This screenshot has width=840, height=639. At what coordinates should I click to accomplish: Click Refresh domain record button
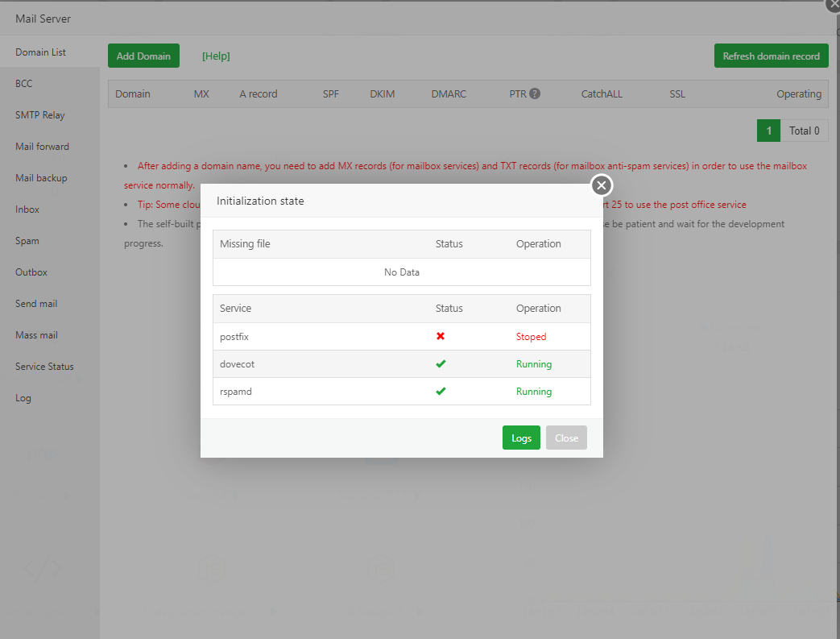(771, 56)
